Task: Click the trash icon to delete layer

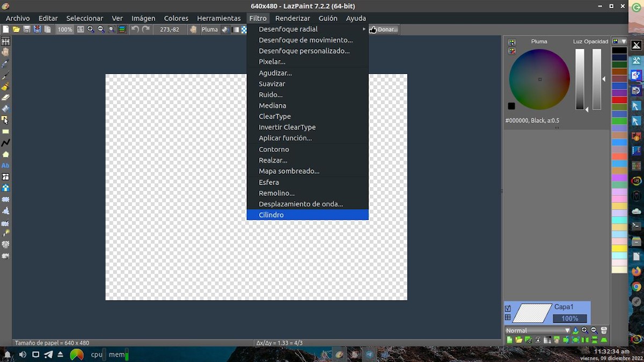Action: pos(604,330)
